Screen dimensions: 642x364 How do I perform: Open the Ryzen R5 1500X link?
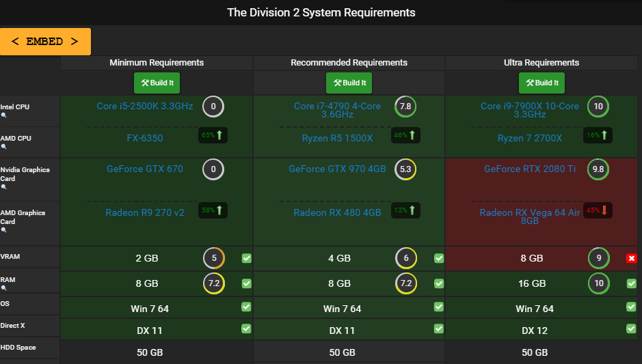[337, 138]
